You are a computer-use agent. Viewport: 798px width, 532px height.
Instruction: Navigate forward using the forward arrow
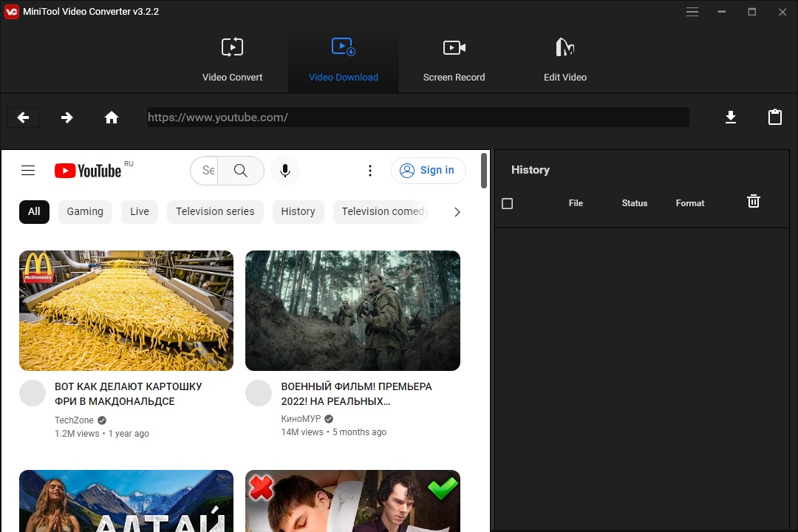point(66,117)
